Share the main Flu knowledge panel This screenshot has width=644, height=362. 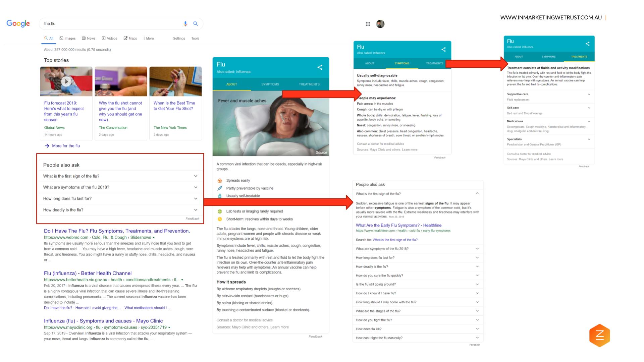coord(320,67)
